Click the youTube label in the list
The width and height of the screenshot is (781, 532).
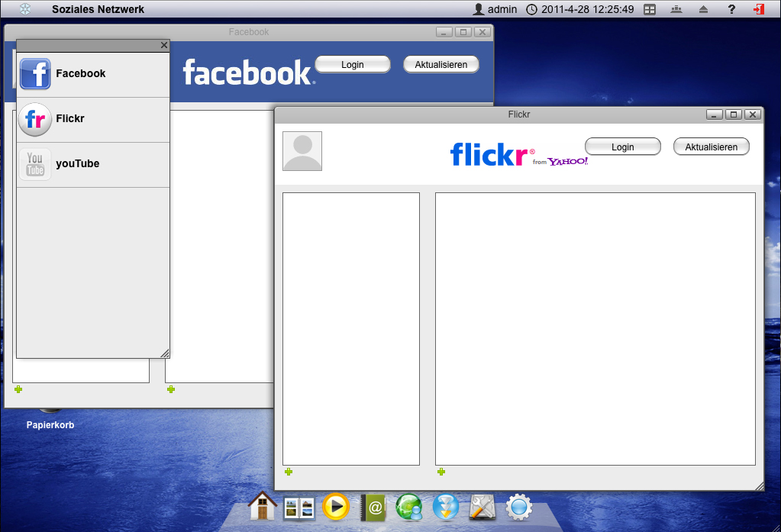tap(78, 163)
